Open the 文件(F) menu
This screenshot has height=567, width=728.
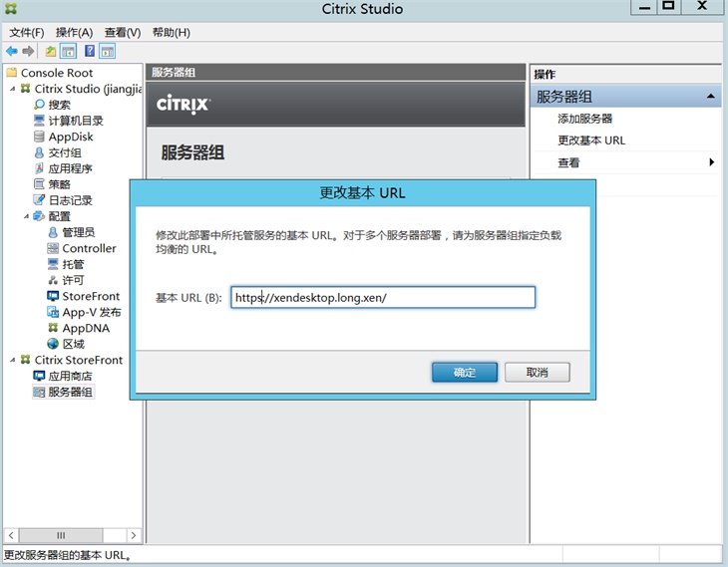coord(27,33)
